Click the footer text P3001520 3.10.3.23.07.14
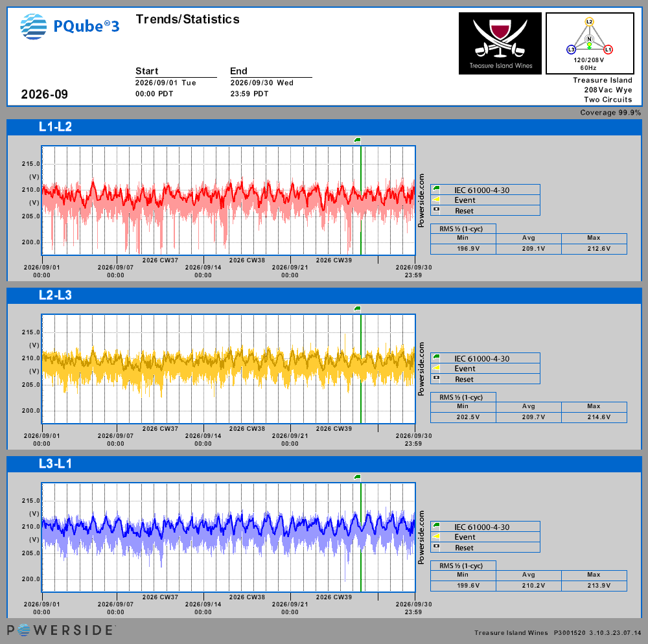Viewport: 648px width, 644px height. pyautogui.click(x=597, y=632)
